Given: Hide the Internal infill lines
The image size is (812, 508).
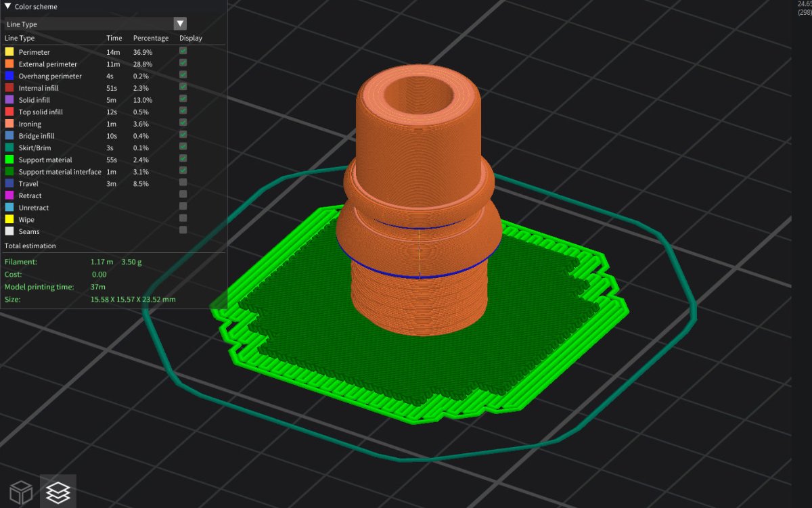Looking at the screenshot, I should [x=183, y=87].
